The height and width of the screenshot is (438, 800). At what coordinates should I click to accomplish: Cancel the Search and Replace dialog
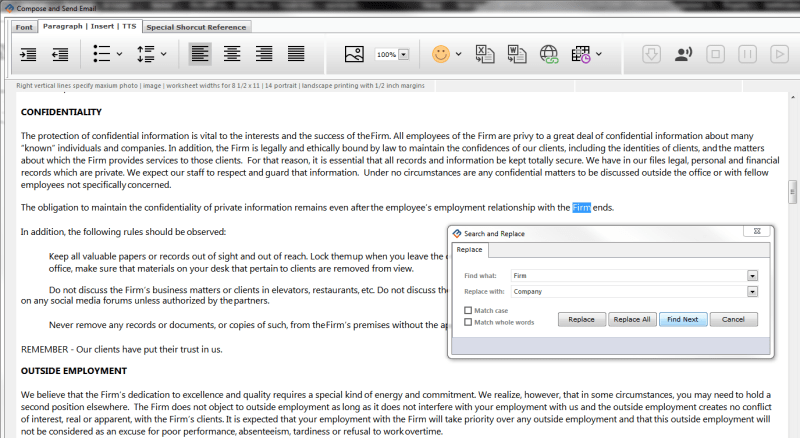(x=733, y=320)
